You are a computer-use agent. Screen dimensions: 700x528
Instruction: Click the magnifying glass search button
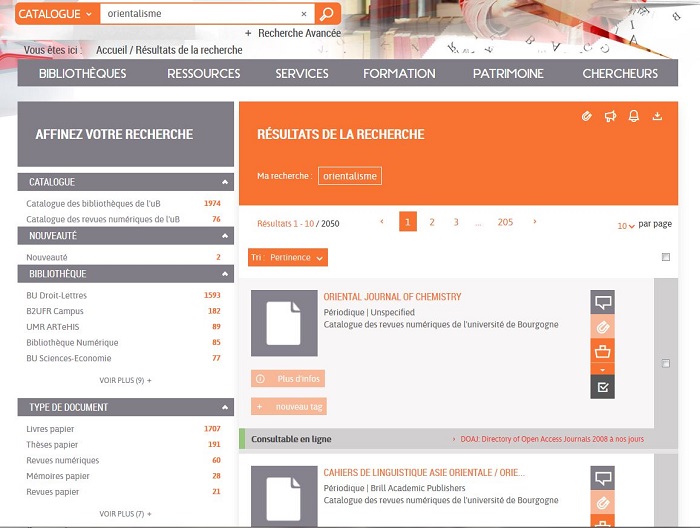pyautogui.click(x=326, y=14)
